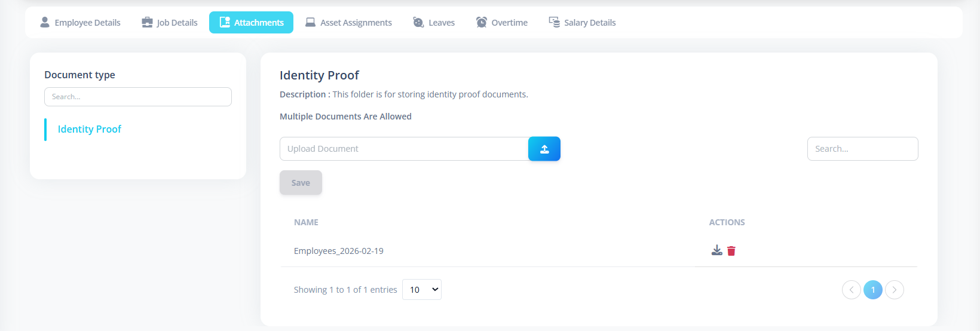
Task: Open the Leaves tab
Action: point(434,23)
